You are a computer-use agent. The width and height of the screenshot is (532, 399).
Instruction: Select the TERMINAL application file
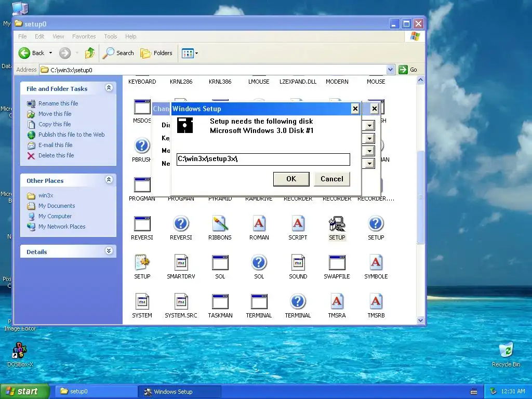pos(259,302)
